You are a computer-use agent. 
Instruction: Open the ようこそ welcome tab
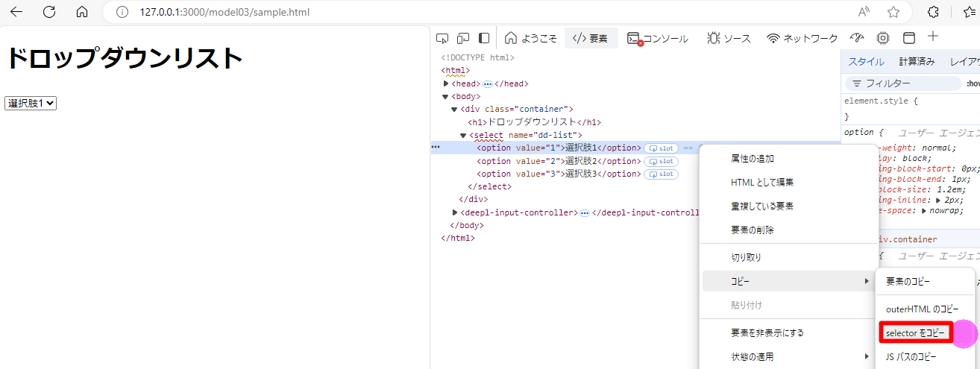click(x=530, y=38)
